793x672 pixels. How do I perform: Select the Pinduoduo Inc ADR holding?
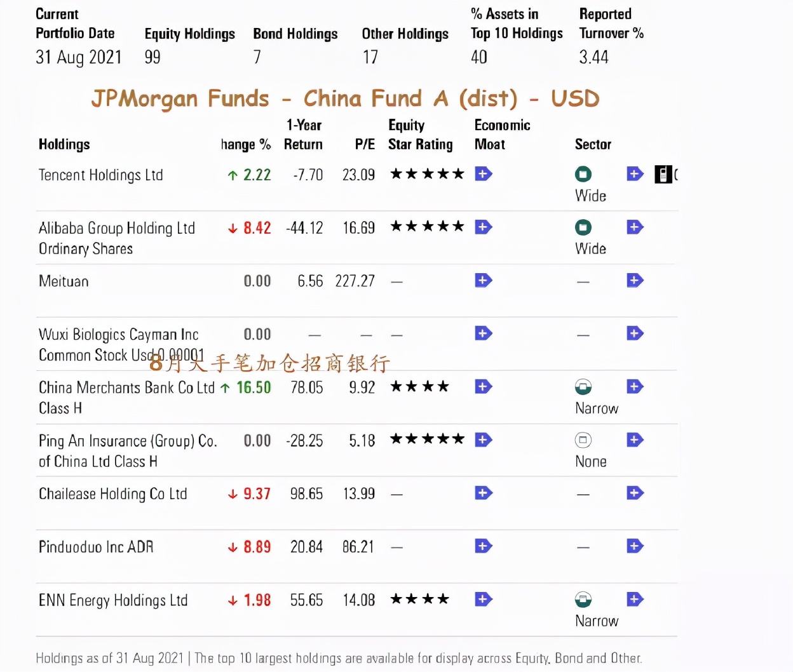[96, 547]
